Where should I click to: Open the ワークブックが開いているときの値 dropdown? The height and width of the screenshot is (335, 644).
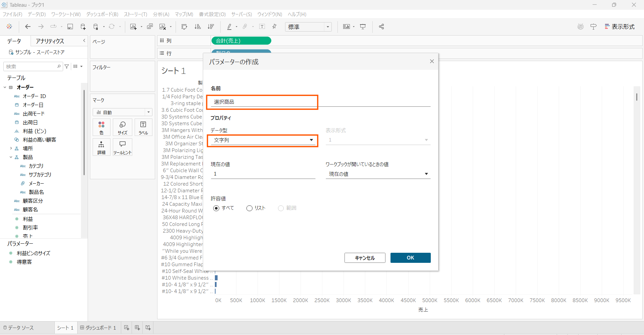(378, 174)
